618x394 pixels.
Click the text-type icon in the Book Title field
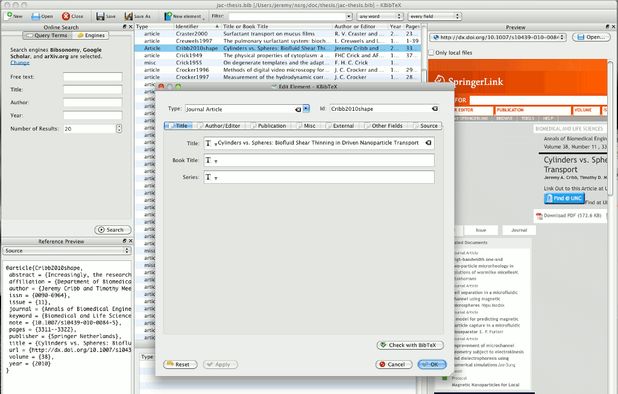(x=208, y=160)
